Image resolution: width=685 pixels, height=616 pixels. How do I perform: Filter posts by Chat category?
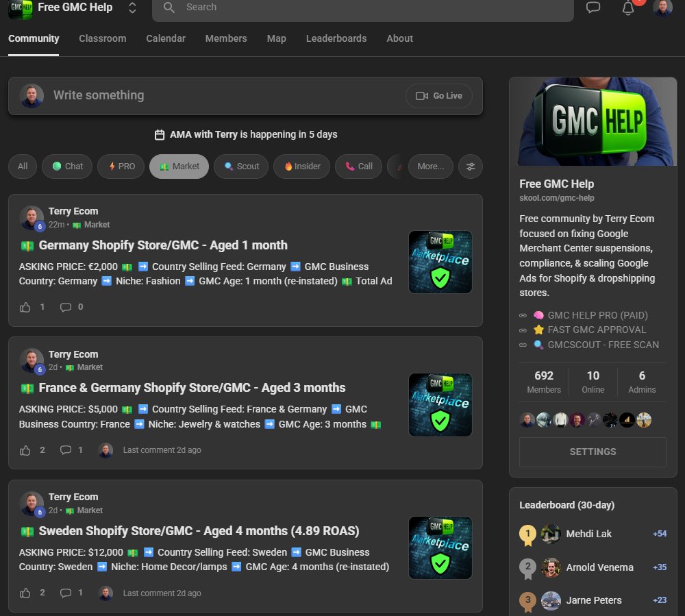pyautogui.click(x=67, y=167)
